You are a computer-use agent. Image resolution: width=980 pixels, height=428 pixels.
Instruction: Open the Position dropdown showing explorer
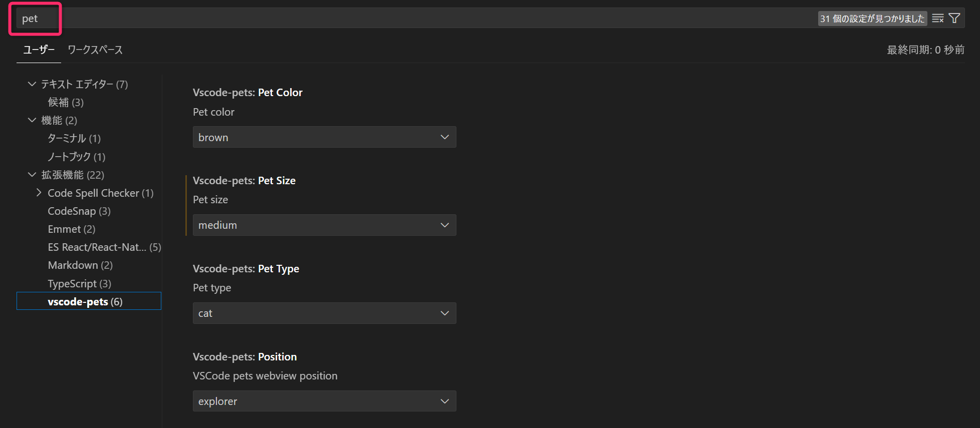[x=324, y=401]
